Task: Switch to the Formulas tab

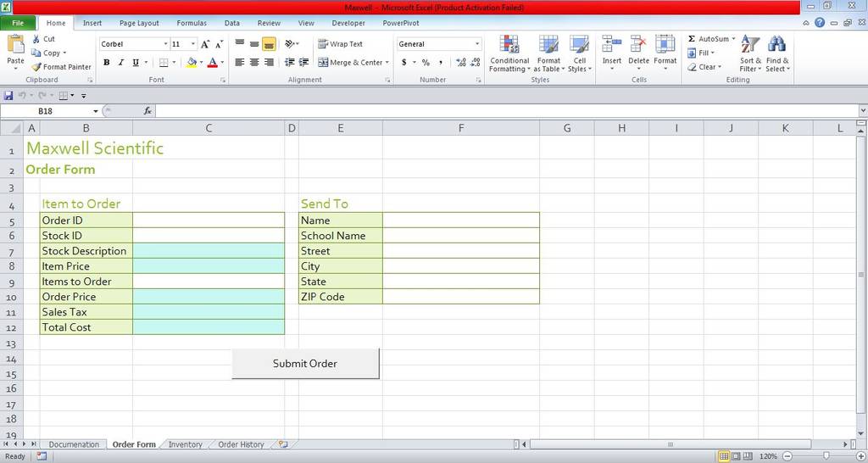Action: 192,23
